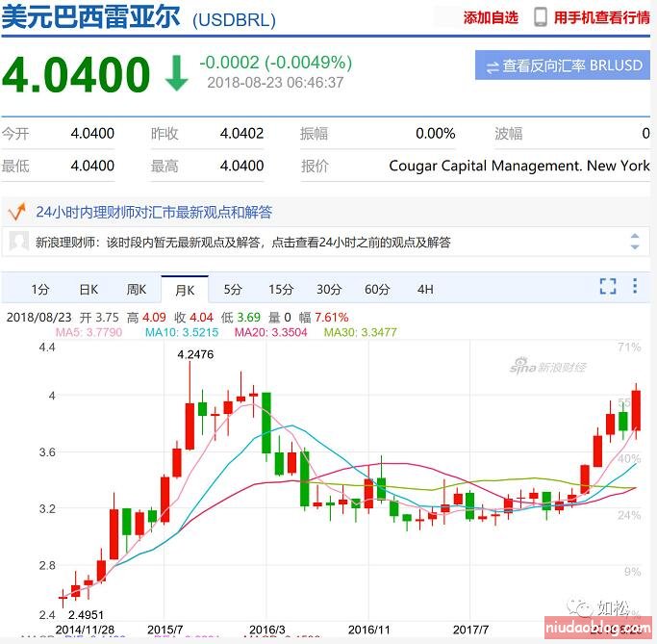Click the financial advisor avatar icon
The image size is (657, 644).
pyautogui.click(x=17, y=242)
